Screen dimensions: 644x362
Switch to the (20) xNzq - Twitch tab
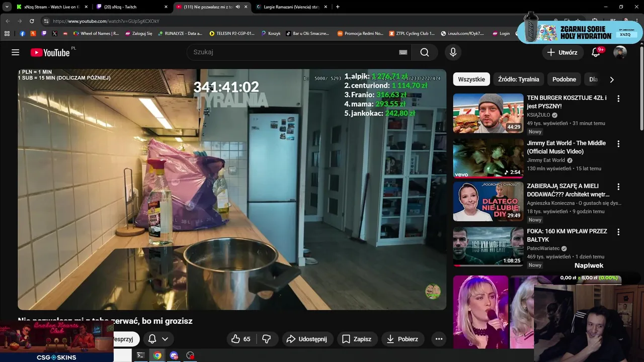132,7
